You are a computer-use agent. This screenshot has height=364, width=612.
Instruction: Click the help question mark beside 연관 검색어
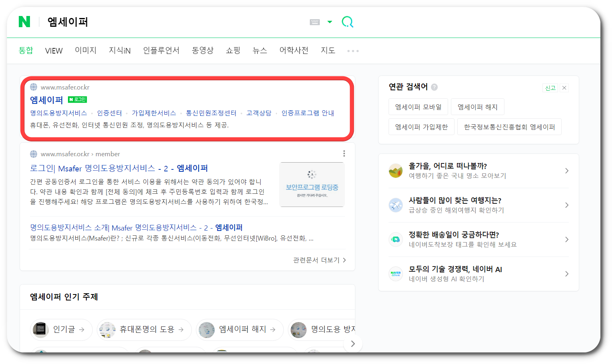[435, 87]
